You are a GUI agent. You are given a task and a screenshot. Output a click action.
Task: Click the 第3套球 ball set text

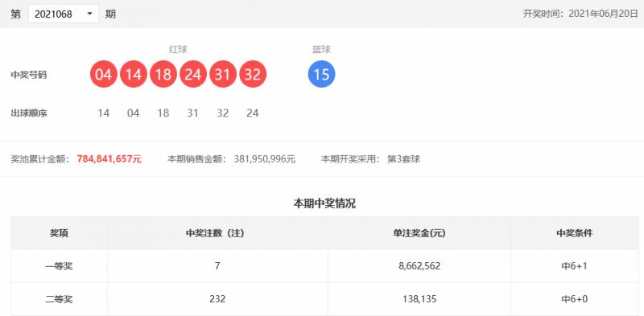coord(404,159)
